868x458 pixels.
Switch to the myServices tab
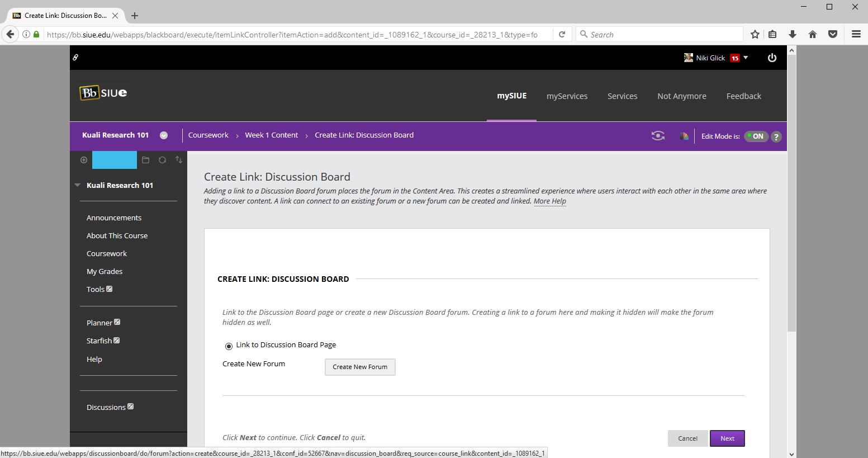coord(567,96)
